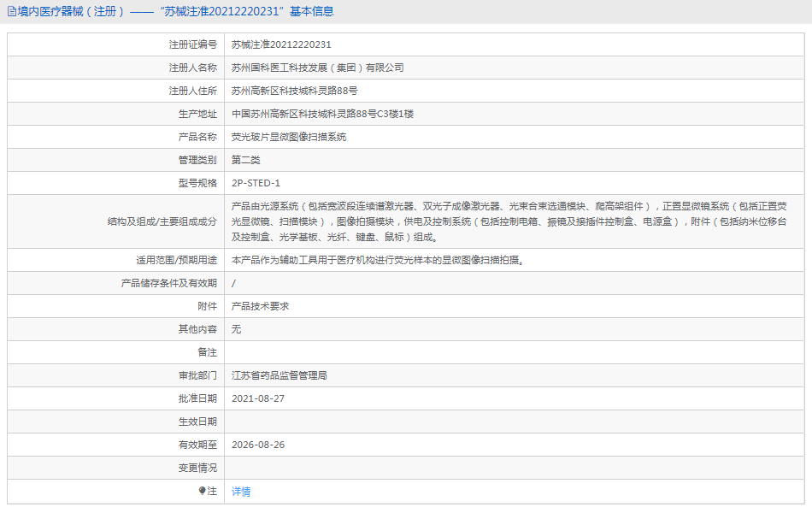Click the 附件 label

(x=207, y=306)
